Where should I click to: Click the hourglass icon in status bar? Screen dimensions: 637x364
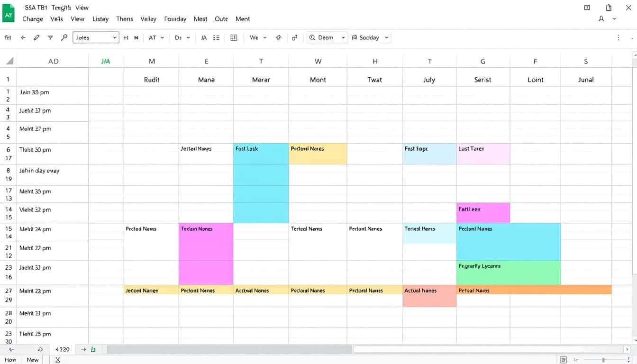[58, 360]
